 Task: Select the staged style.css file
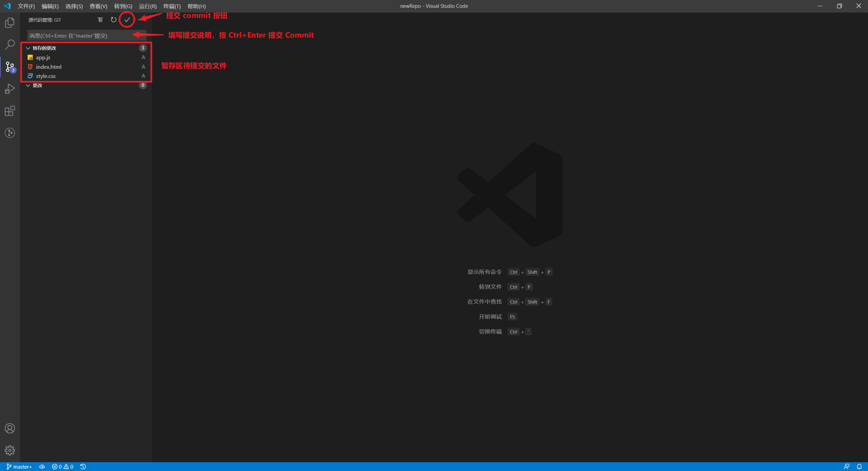(x=86, y=76)
